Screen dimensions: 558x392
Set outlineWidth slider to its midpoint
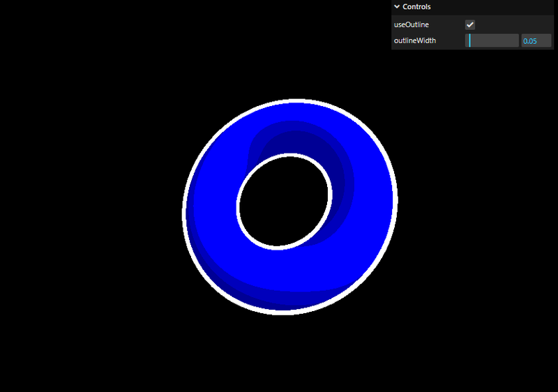click(492, 40)
